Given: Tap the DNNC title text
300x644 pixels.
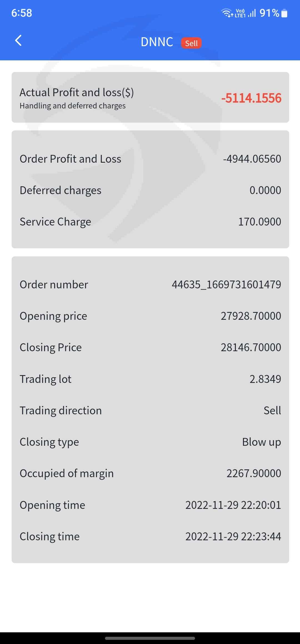Looking at the screenshot, I should (x=157, y=42).
